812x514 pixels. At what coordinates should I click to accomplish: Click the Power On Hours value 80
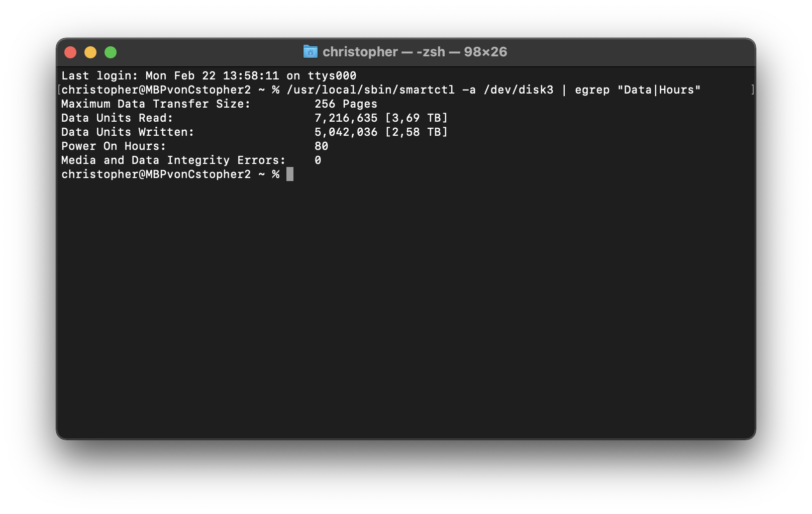click(x=322, y=146)
